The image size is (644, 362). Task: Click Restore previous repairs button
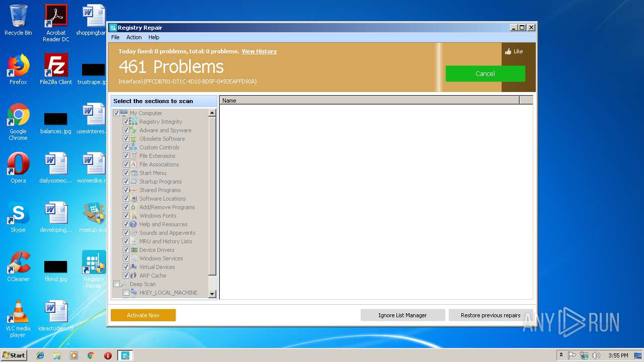coord(491,315)
